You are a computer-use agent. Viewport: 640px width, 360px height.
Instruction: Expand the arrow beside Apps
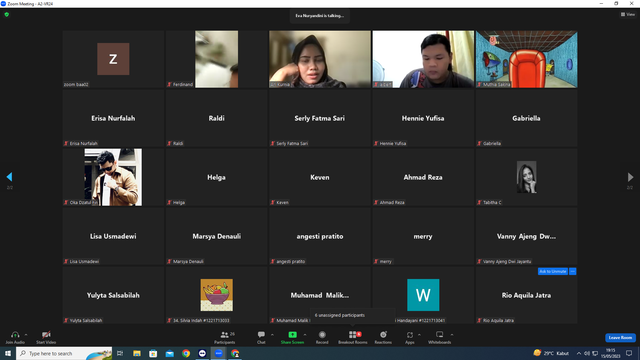(x=419, y=335)
